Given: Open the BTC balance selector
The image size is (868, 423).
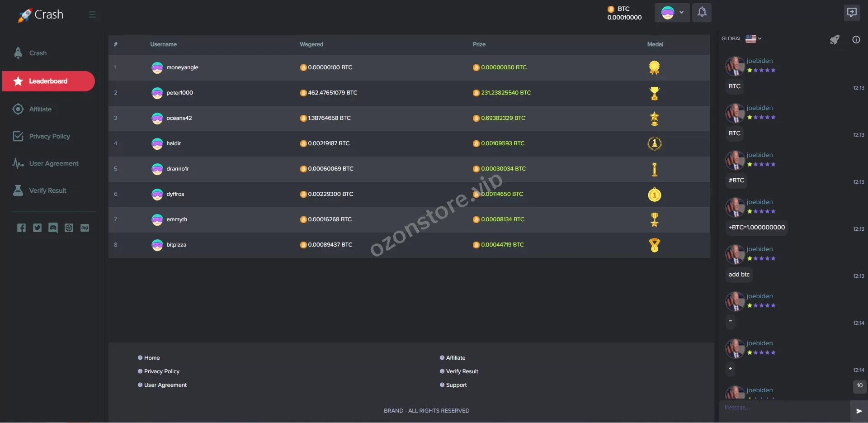Looking at the screenshot, I should tap(624, 13).
